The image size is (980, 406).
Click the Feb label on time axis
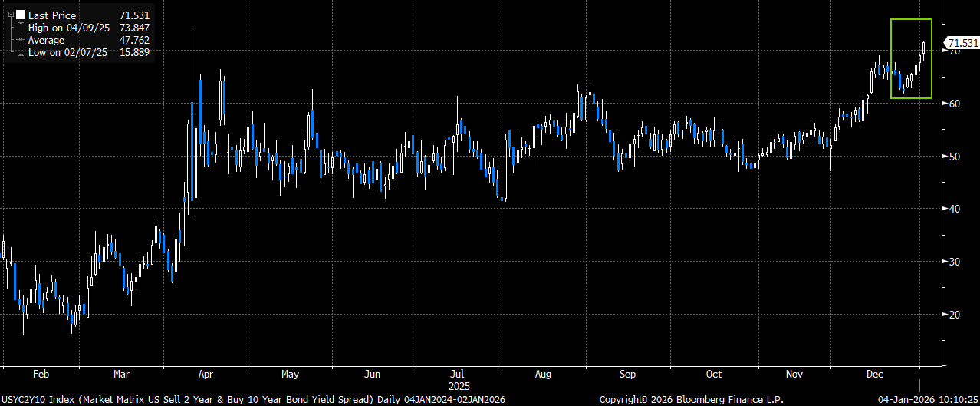[x=41, y=375]
